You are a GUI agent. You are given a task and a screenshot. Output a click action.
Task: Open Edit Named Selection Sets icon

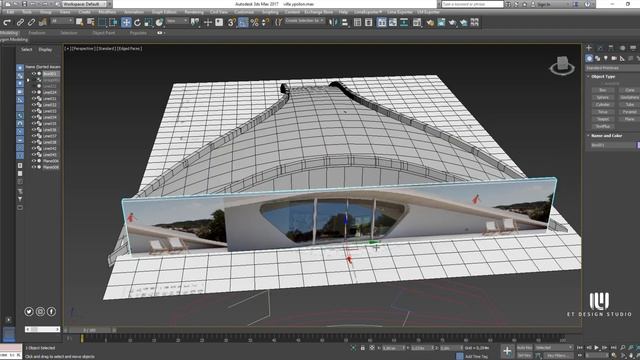coord(278,22)
